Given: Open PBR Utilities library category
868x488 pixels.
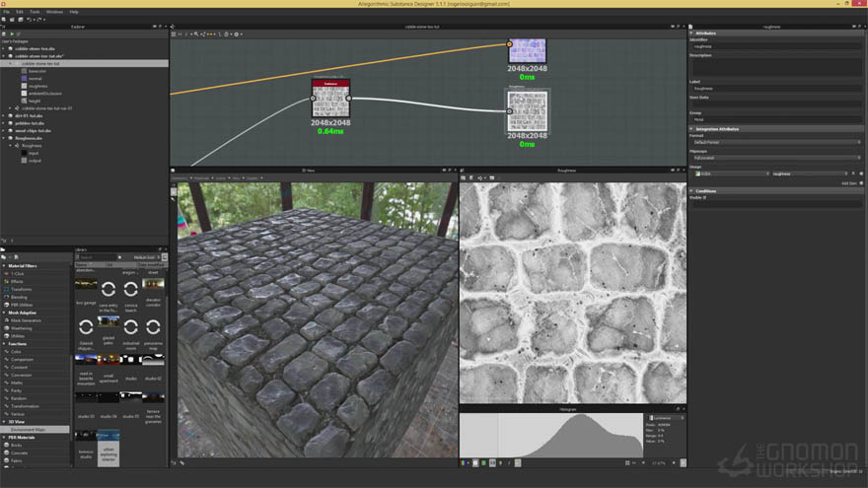Looking at the screenshot, I should click(x=22, y=305).
